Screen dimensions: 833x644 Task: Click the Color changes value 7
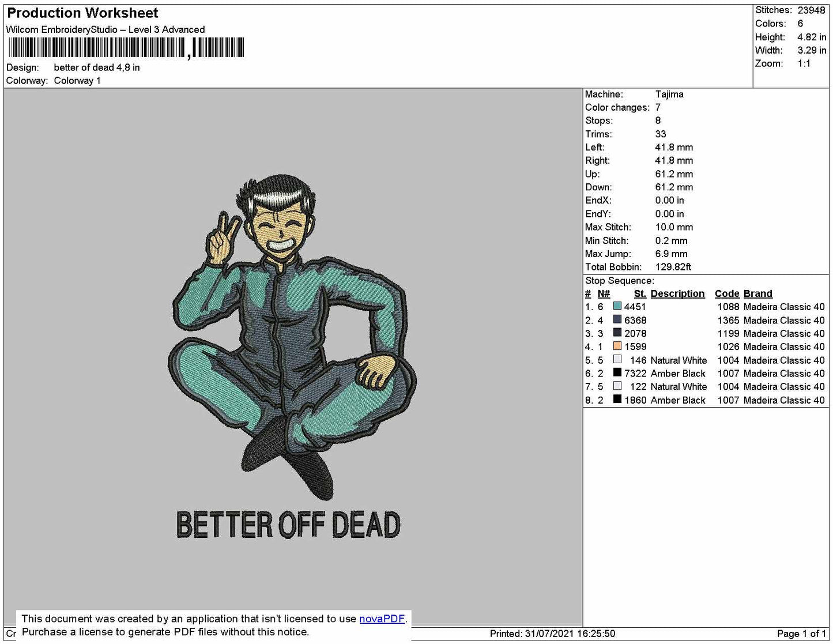[x=658, y=107]
